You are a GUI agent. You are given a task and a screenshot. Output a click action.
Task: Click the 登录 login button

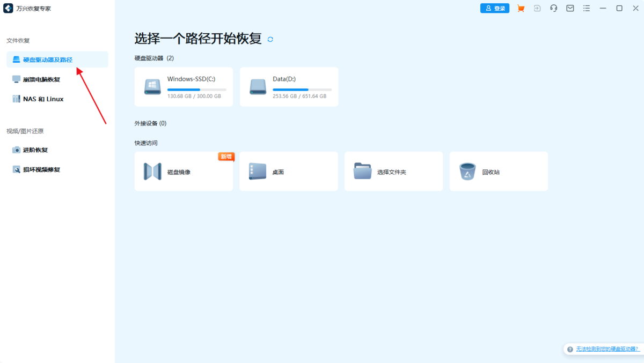point(494,8)
